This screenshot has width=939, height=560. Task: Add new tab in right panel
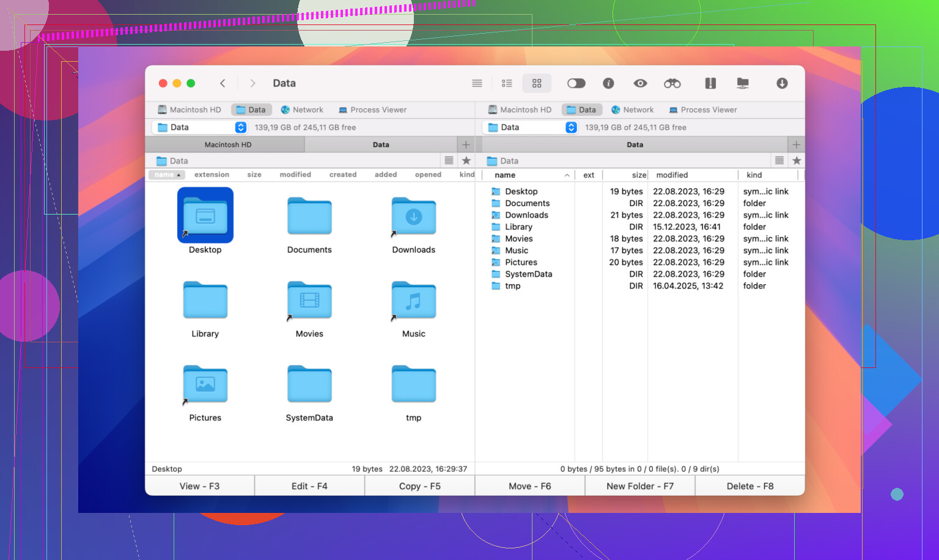click(796, 145)
